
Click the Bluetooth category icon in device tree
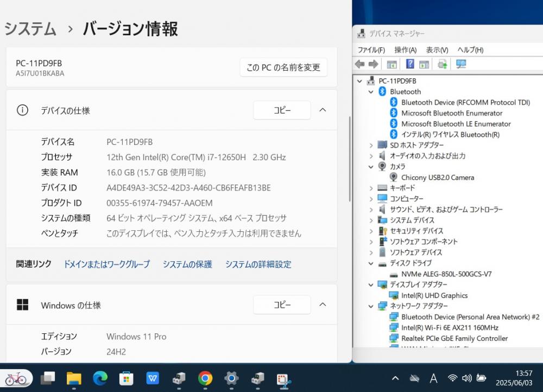pyautogui.click(x=382, y=91)
